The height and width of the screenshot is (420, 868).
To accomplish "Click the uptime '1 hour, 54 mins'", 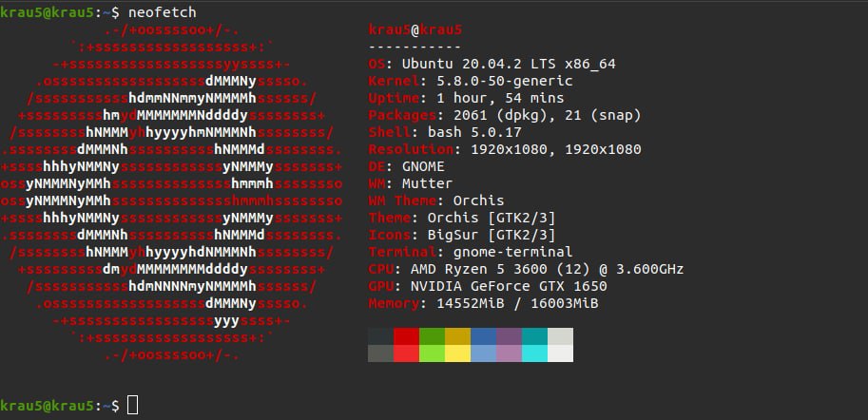I will pos(500,99).
